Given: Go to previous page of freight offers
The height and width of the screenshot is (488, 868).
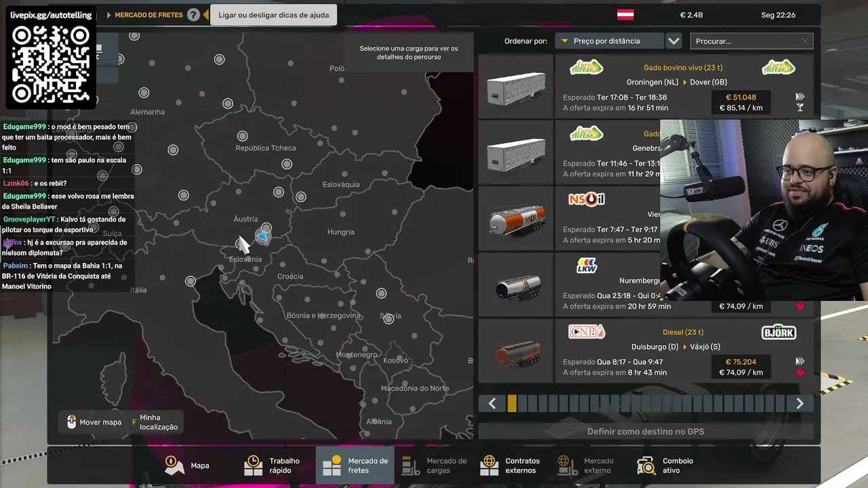Looking at the screenshot, I should point(492,403).
